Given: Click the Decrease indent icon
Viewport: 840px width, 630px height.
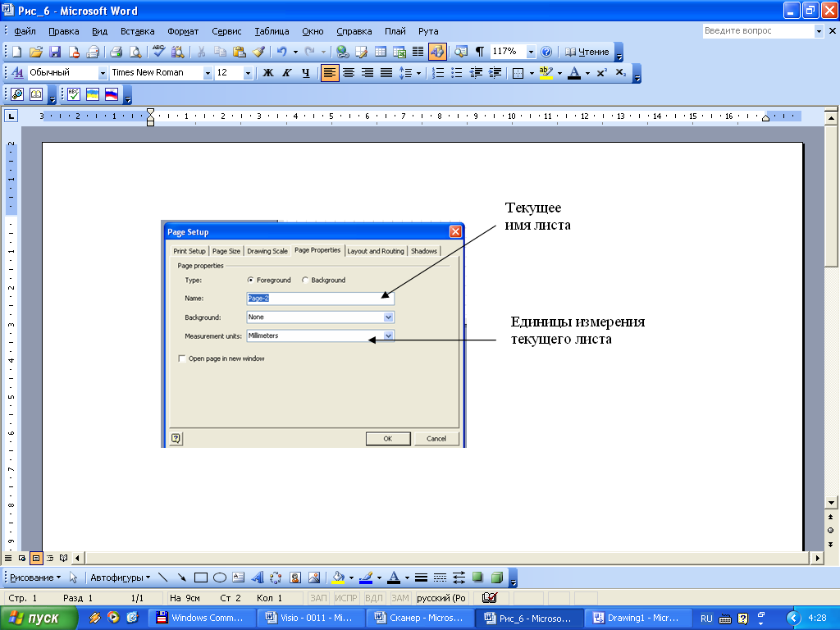Looking at the screenshot, I should click(x=476, y=73).
